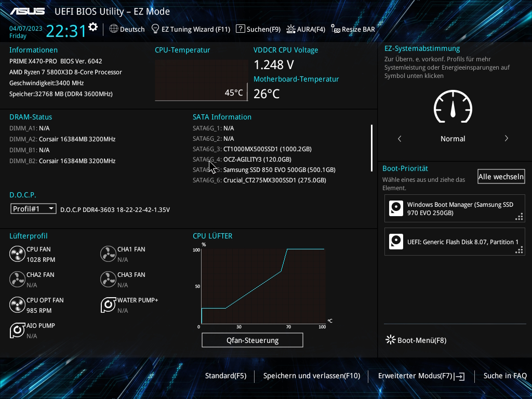
Task: Click the 26°C motherboard temperature value
Action: click(267, 94)
